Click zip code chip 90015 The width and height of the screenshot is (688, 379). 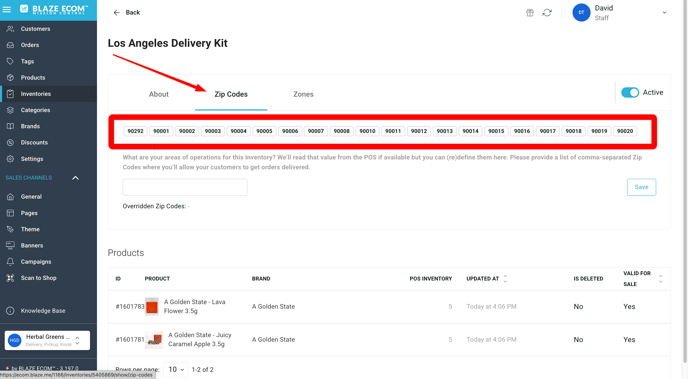pos(496,131)
